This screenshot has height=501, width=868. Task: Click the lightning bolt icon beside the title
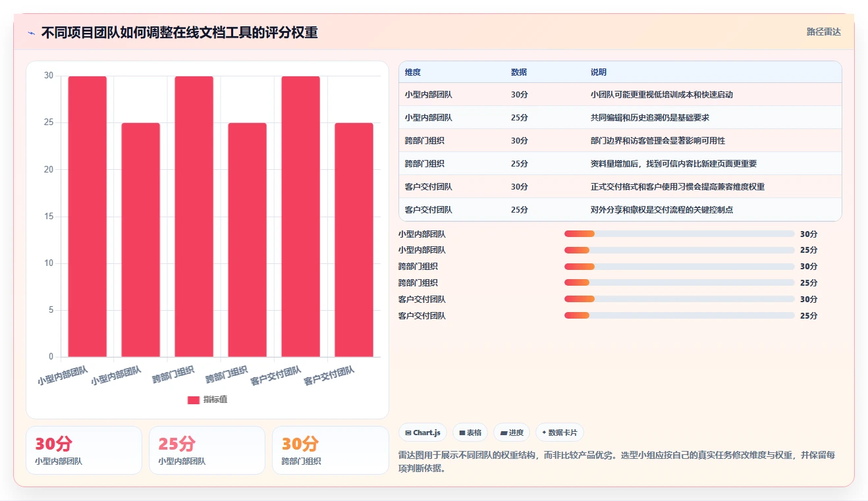pos(32,33)
